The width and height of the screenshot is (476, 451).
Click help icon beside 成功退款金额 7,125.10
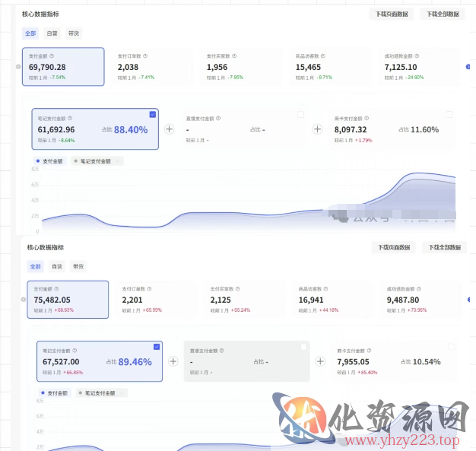[417, 56]
